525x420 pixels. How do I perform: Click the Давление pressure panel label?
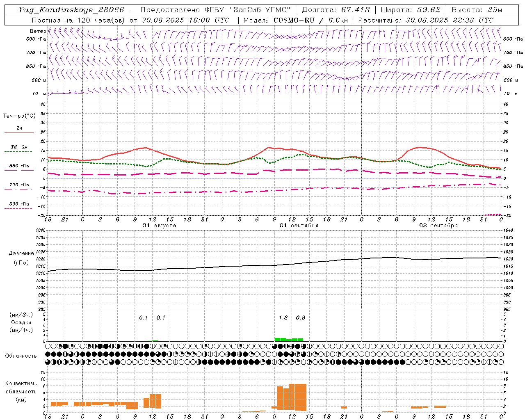(x=21, y=253)
